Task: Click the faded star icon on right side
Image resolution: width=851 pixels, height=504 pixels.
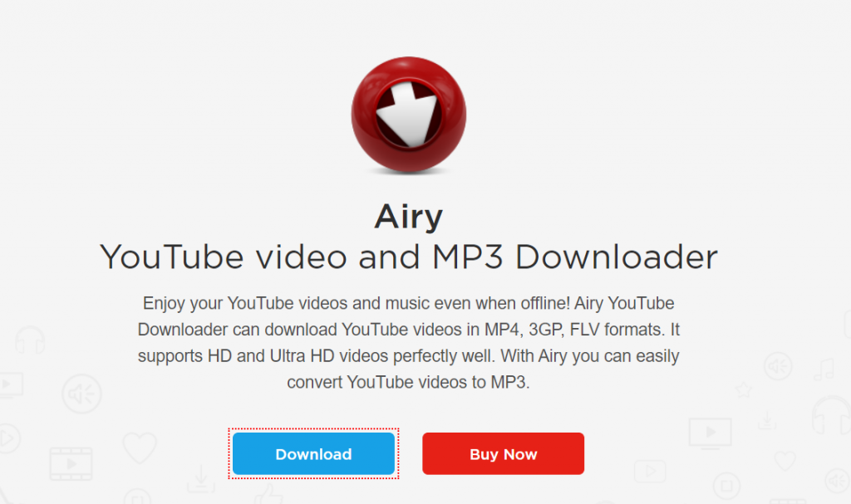Action: (x=744, y=389)
